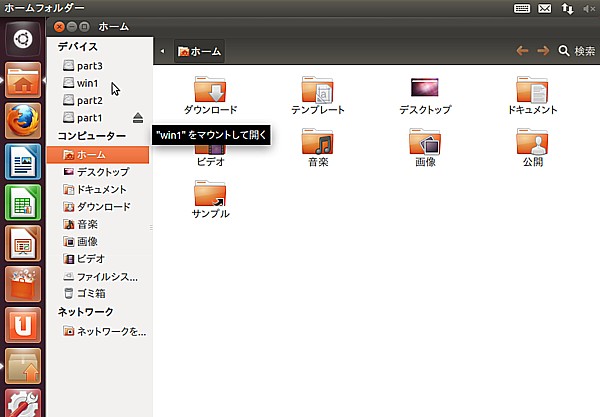
Task: Click the 検索 search button
Action: 576,50
